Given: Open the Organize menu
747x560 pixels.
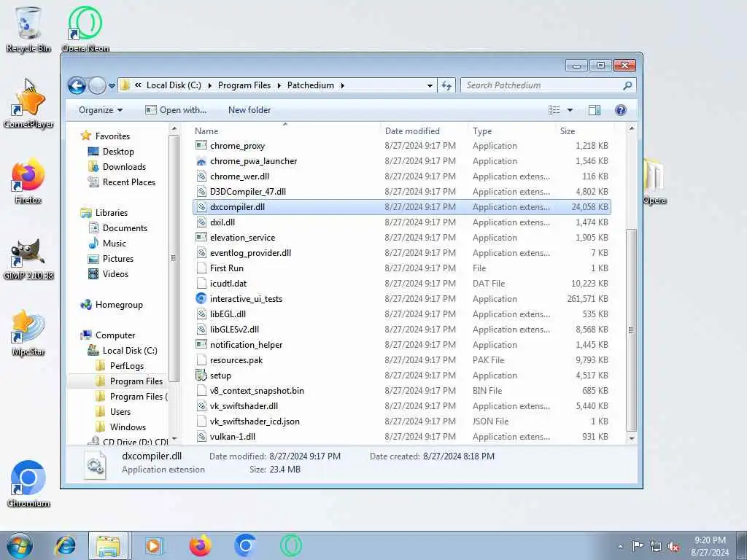Looking at the screenshot, I should (x=101, y=111).
